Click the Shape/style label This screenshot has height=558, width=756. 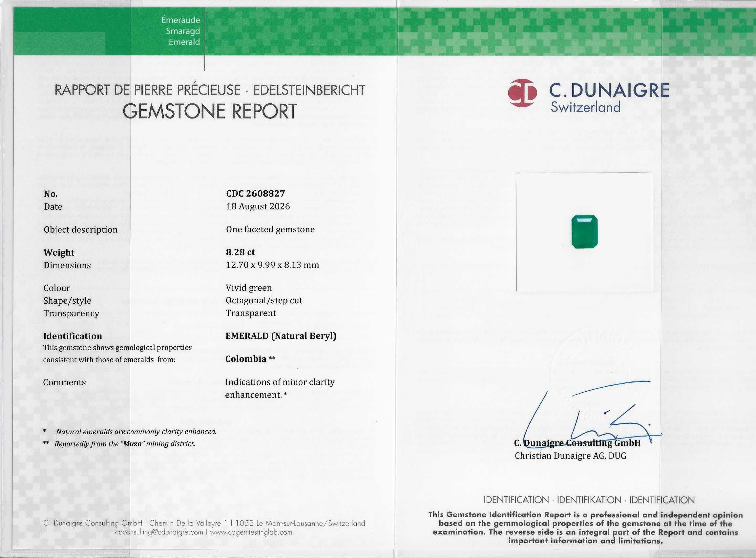point(67,301)
